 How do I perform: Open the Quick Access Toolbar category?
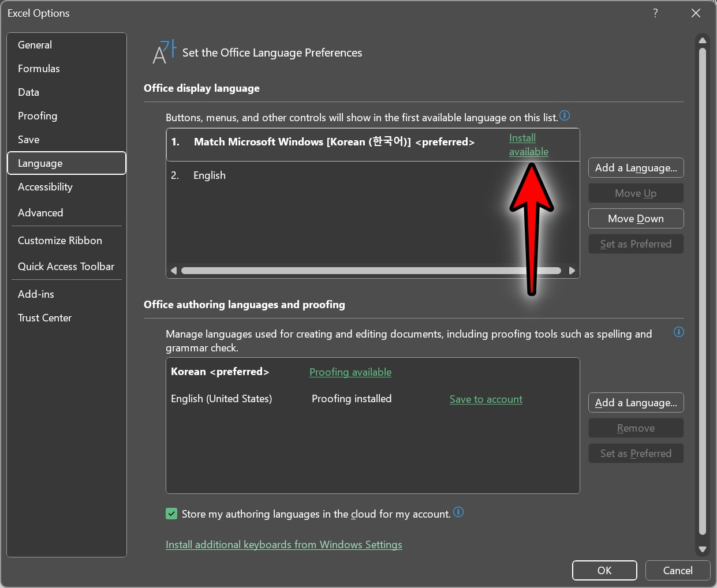(x=66, y=267)
